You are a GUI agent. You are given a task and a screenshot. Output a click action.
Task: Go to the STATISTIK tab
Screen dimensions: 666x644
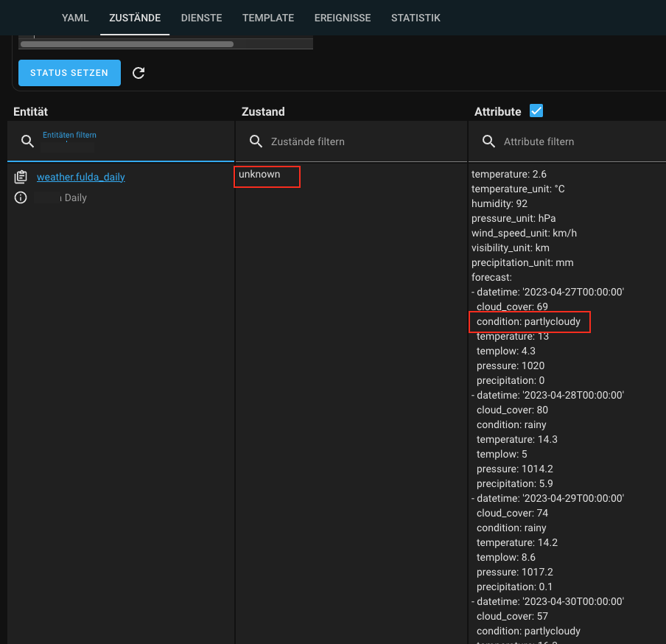pyautogui.click(x=416, y=18)
